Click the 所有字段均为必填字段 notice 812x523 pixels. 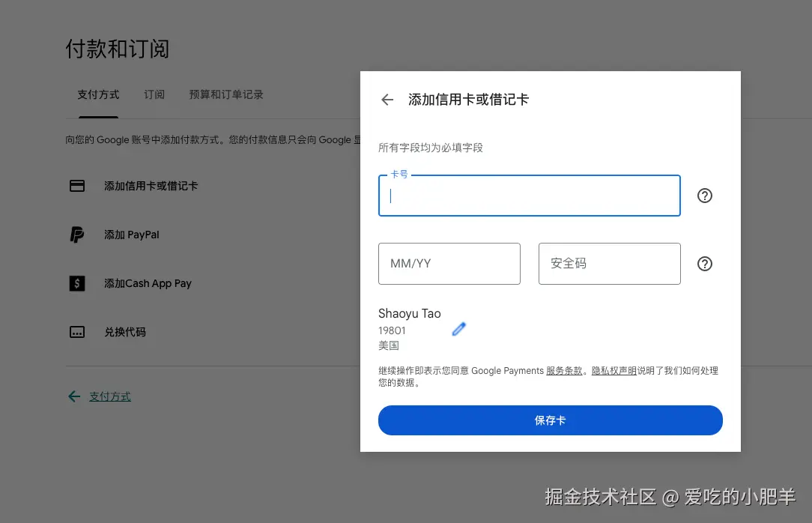pyautogui.click(x=430, y=148)
